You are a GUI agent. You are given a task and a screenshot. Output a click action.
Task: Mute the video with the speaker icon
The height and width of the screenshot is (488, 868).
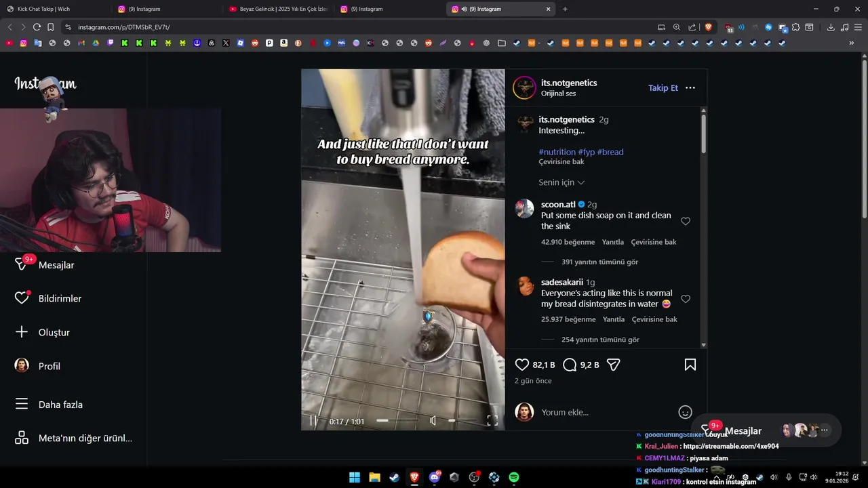(433, 421)
